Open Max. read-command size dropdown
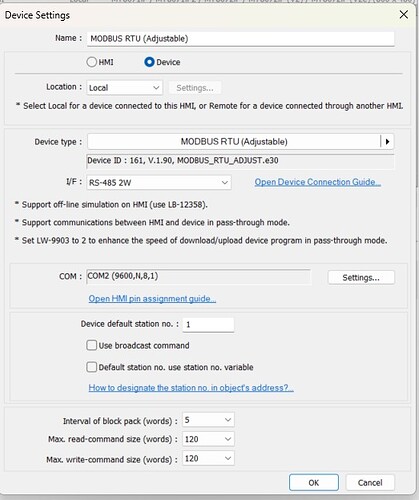This screenshot has height=500, width=419. (208, 439)
